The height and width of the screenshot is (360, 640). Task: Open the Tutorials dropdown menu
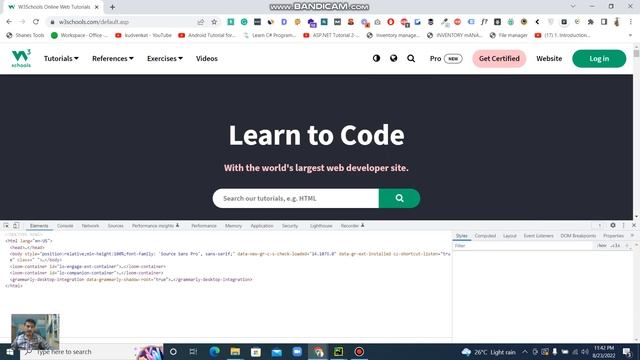pyautogui.click(x=61, y=58)
